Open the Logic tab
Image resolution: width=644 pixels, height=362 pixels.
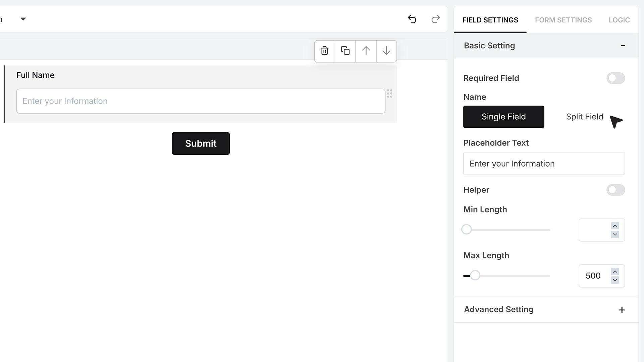pyautogui.click(x=619, y=20)
